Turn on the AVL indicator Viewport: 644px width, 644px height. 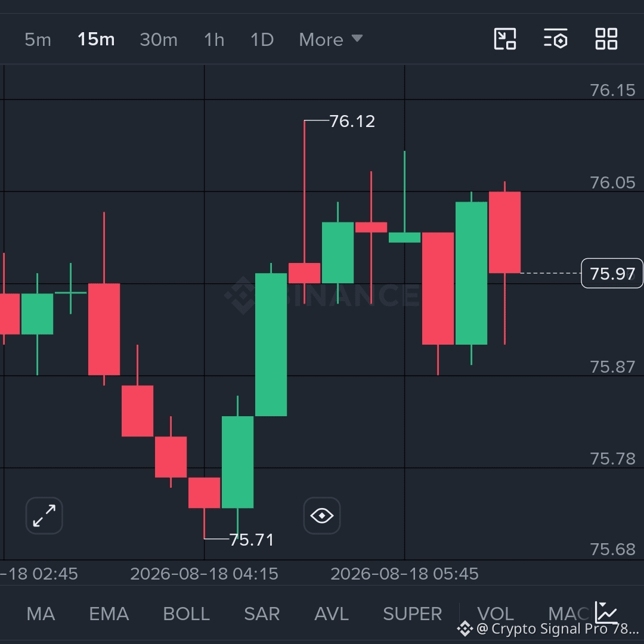(332, 614)
